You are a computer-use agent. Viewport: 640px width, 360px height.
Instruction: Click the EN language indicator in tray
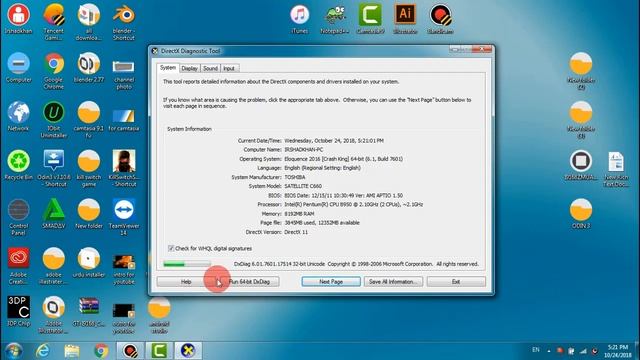click(x=536, y=350)
